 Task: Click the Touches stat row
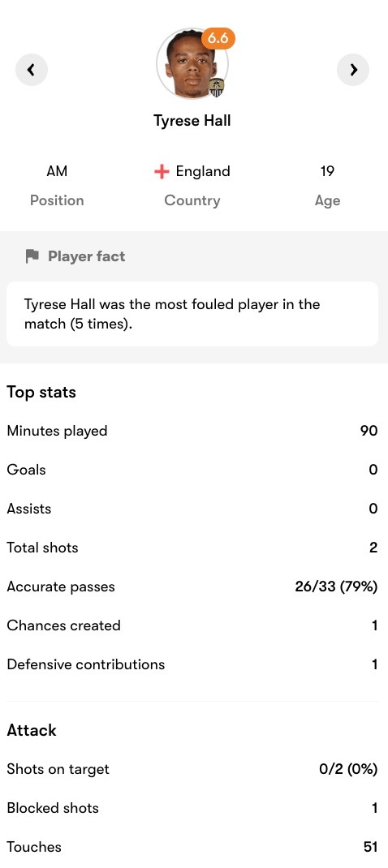(192, 847)
